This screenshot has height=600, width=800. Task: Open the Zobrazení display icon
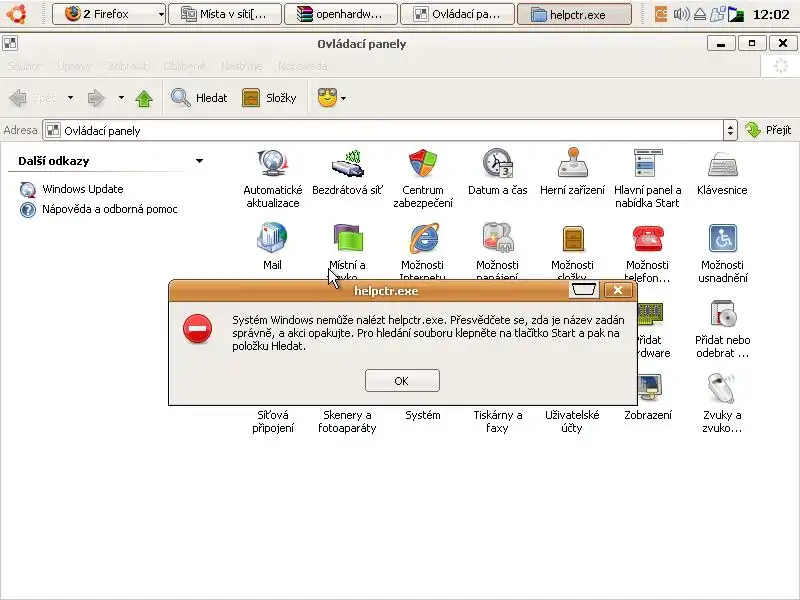(649, 397)
